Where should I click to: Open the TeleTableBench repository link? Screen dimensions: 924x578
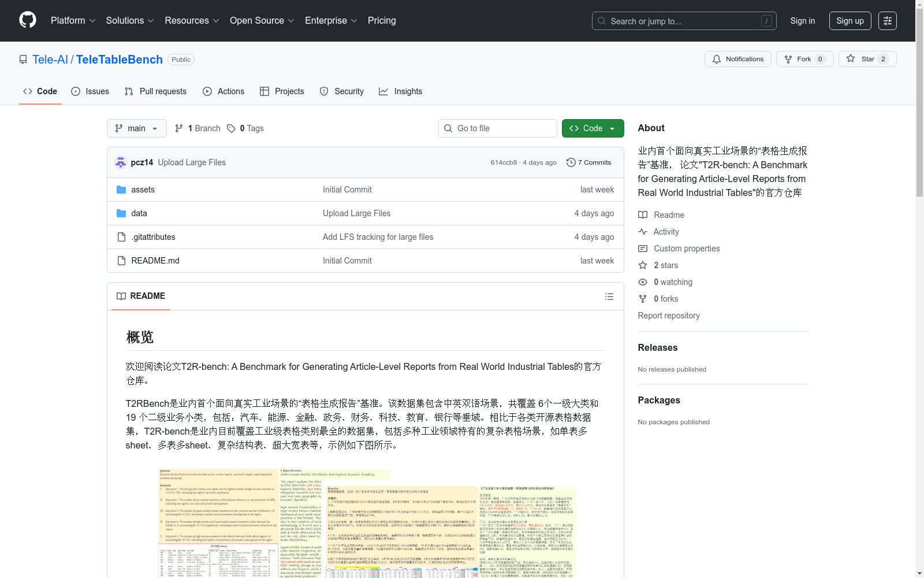120,60
